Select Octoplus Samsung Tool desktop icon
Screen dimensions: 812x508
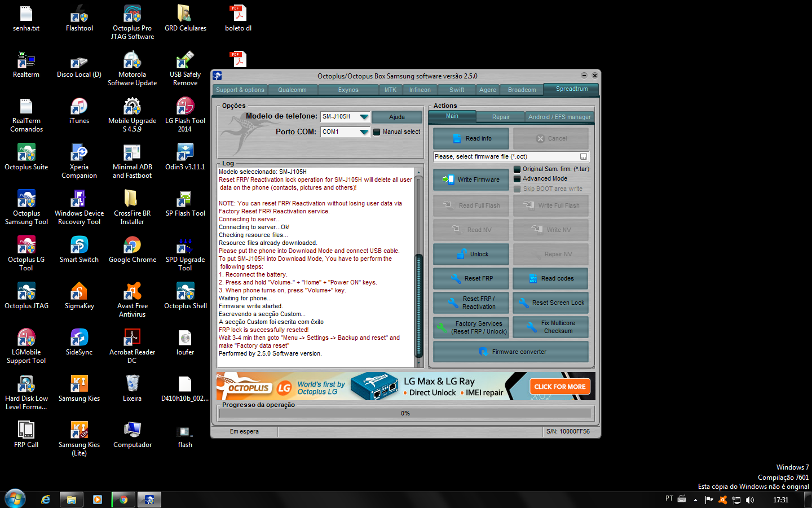pyautogui.click(x=26, y=207)
